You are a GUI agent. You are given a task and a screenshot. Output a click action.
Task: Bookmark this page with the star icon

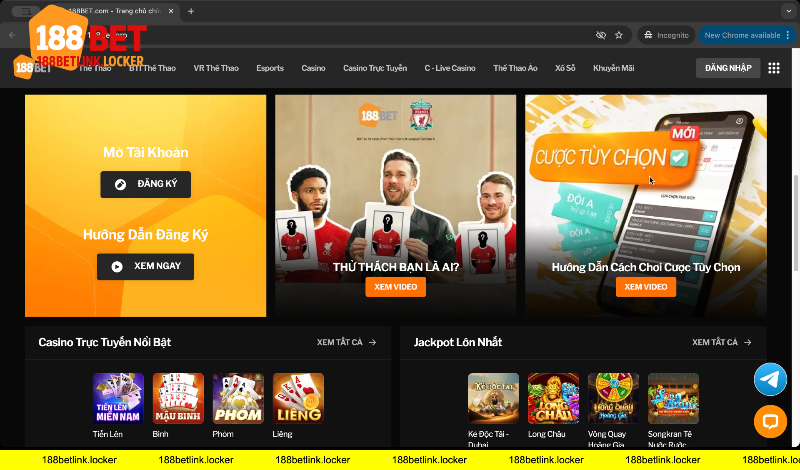620,35
